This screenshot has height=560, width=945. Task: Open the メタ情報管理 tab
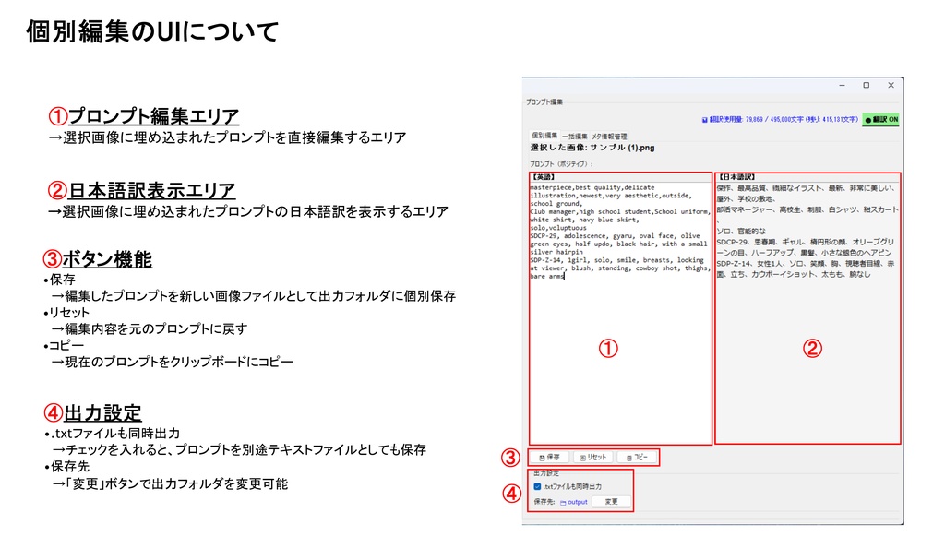[610, 136]
